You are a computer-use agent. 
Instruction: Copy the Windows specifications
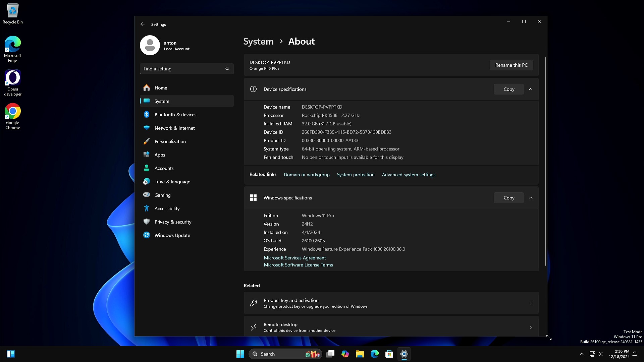click(508, 198)
